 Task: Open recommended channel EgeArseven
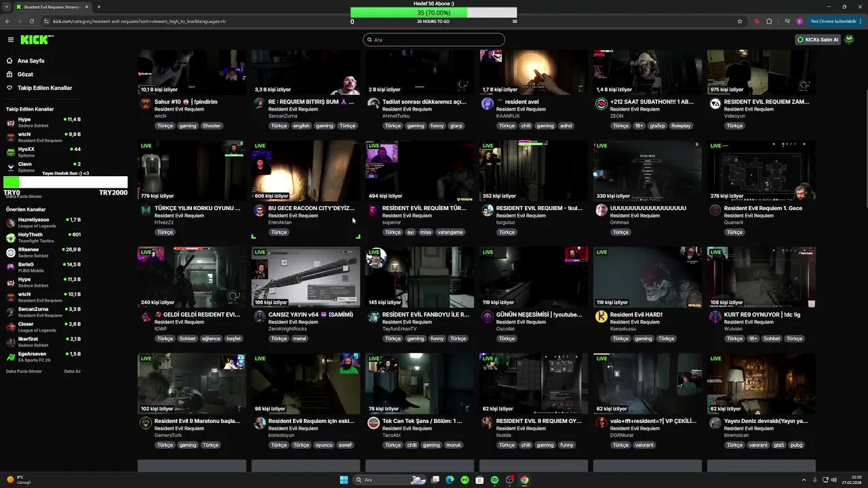click(x=43, y=357)
